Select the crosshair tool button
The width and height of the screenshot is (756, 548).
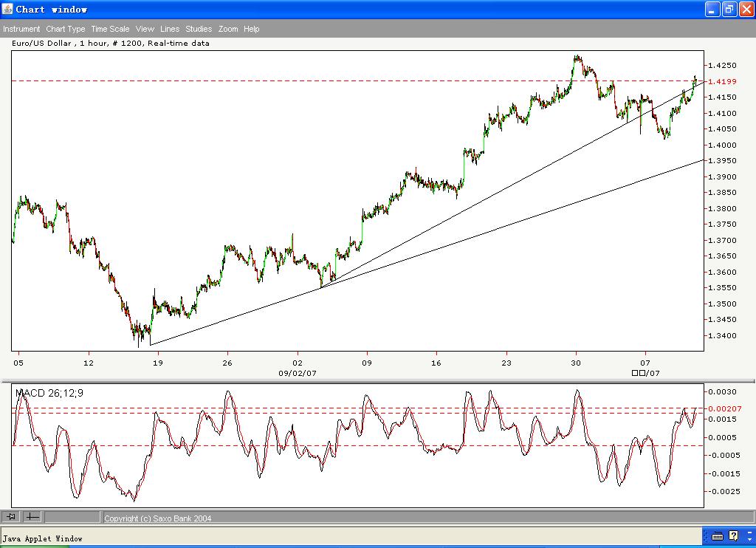tap(33, 517)
